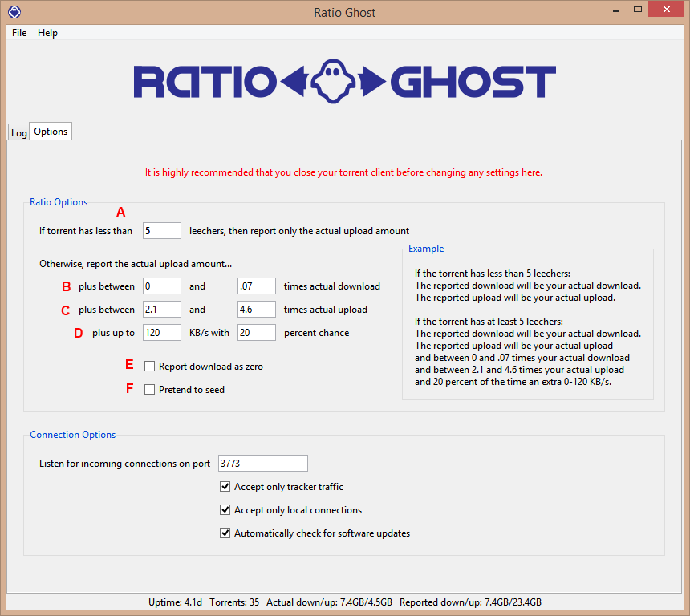690x616 pixels.
Task: Click the incoming port field showing 3773
Action: coord(263,464)
